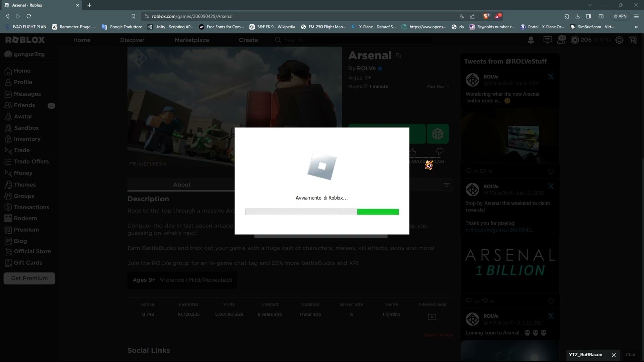The image size is (644, 362).
Task: Close the YTZ_BuffBacon chat window
Action: click(614, 355)
